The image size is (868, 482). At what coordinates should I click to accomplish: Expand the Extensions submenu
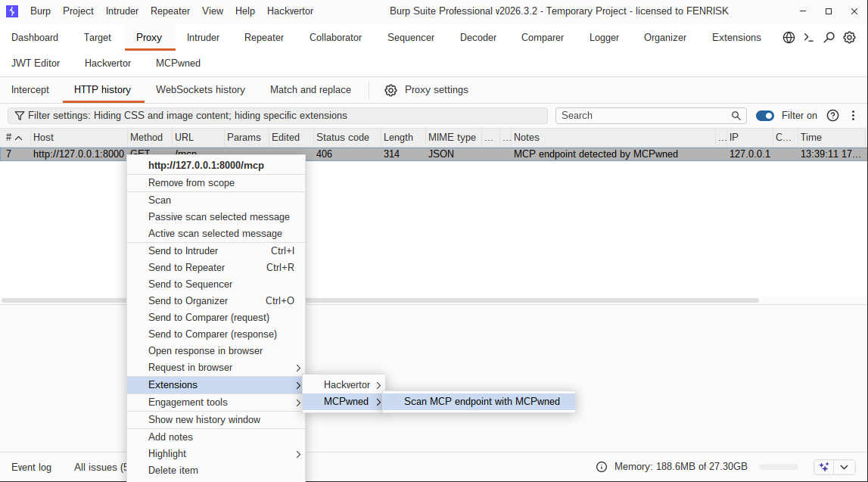tap(172, 384)
